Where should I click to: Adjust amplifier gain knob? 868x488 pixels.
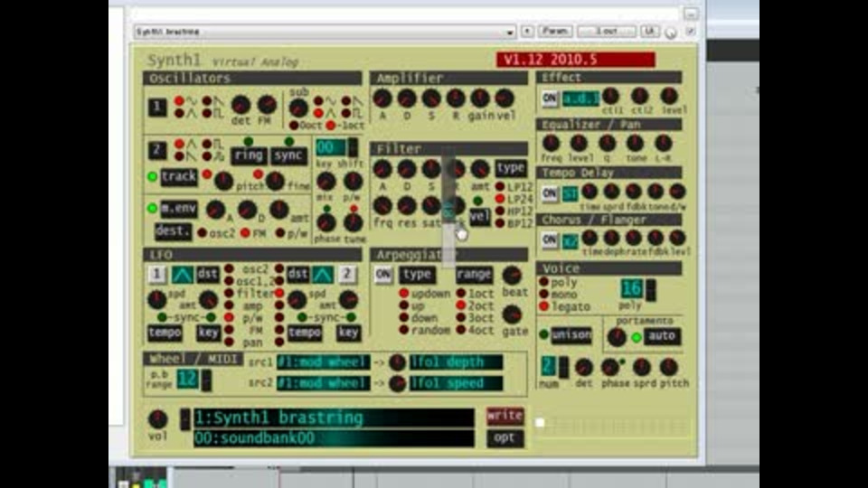[x=479, y=99]
